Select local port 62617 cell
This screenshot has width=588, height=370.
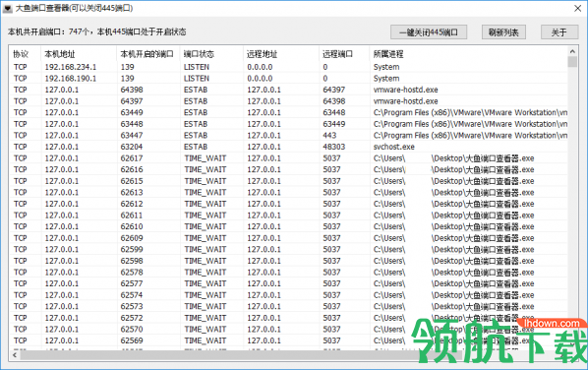click(x=132, y=158)
